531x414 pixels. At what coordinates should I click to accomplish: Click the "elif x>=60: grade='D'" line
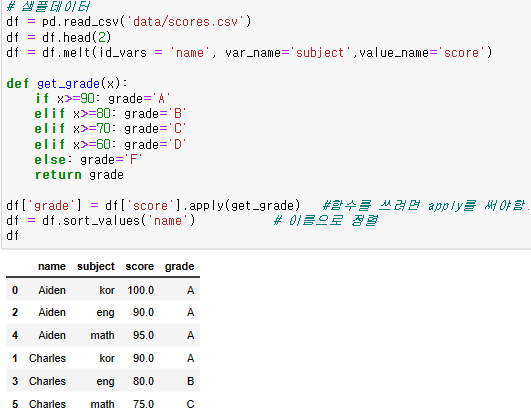tap(110, 145)
